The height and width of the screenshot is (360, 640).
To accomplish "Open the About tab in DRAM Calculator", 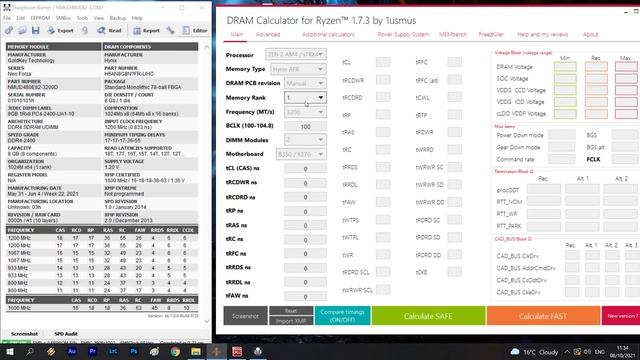I will point(590,35).
